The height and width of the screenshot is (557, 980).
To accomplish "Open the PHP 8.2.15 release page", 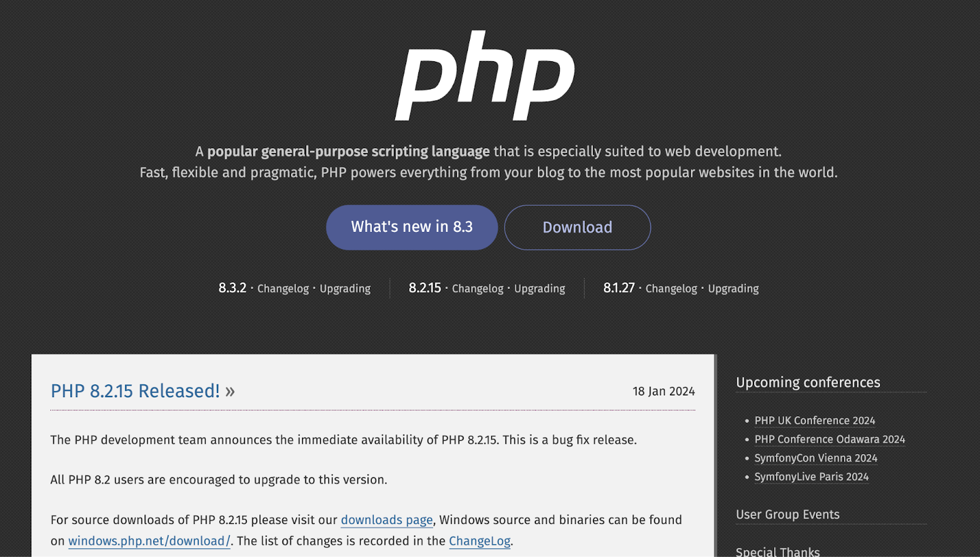I will tap(425, 288).
